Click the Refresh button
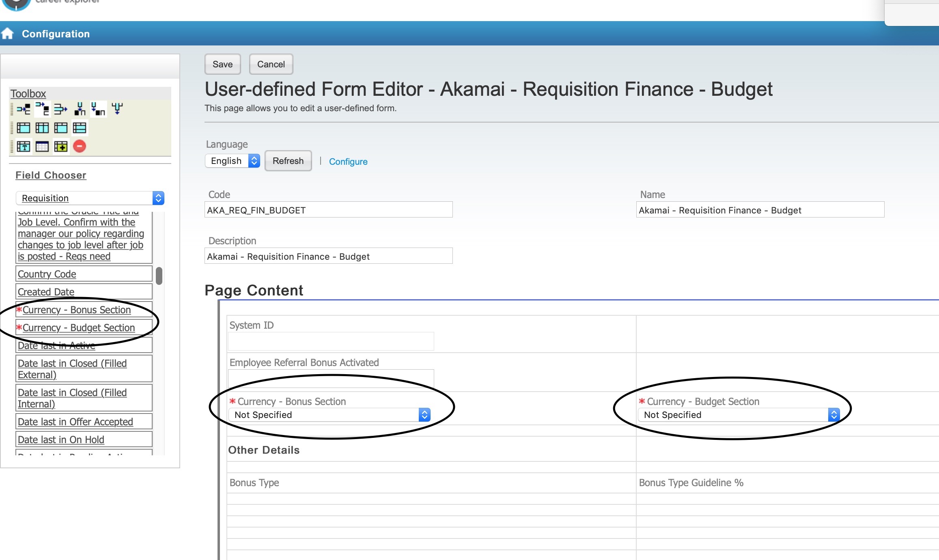Viewport: 939px width, 560px height. 288,161
